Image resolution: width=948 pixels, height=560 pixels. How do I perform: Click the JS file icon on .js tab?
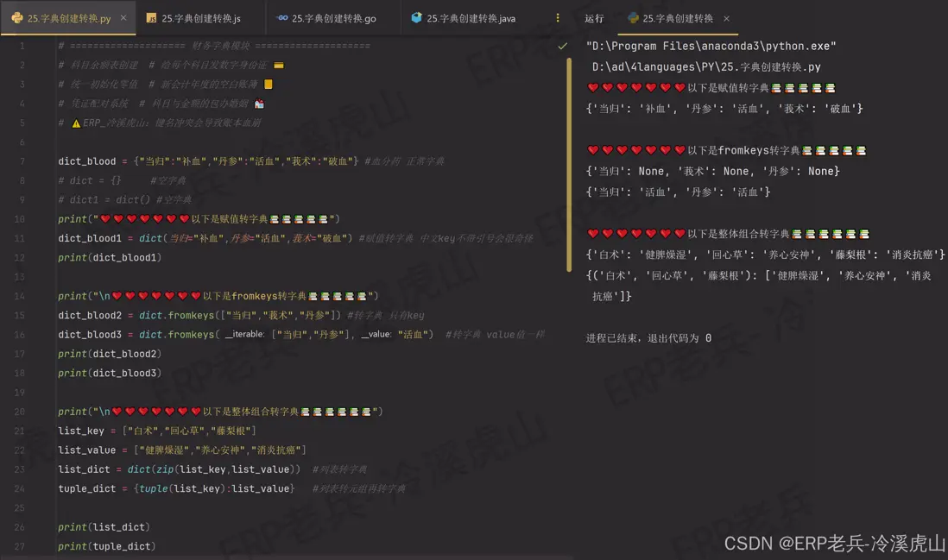coord(152,19)
